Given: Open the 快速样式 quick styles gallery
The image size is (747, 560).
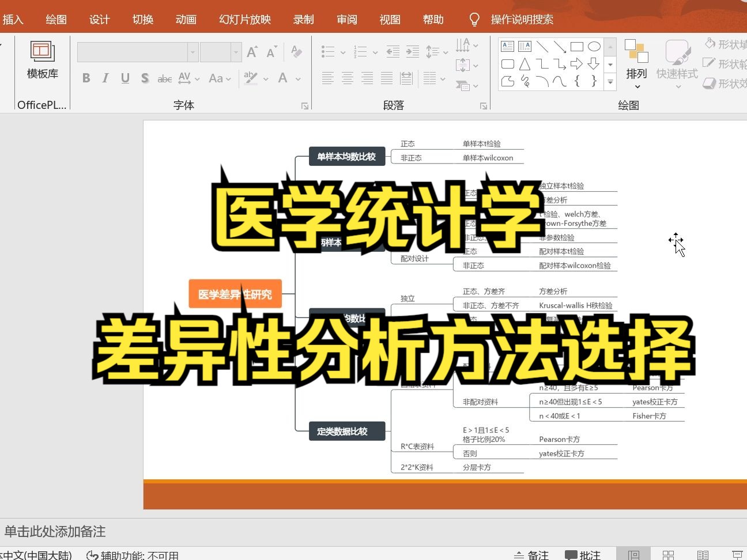Looking at the screenshot, I should [677, 63].
